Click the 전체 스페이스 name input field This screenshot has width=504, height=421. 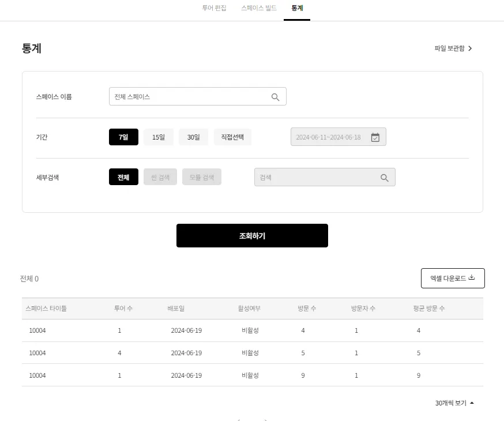tap(197, 96)
